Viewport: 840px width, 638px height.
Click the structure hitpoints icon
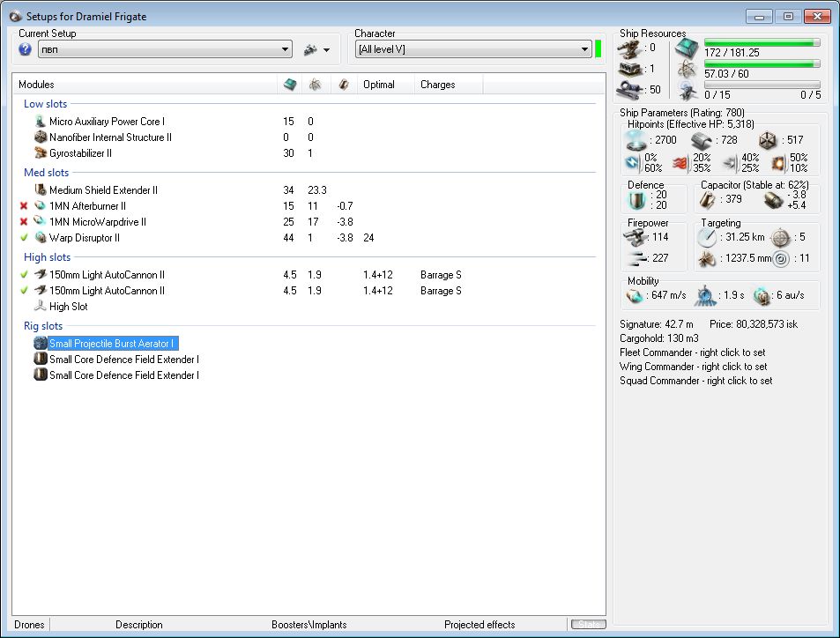[768, 140]
